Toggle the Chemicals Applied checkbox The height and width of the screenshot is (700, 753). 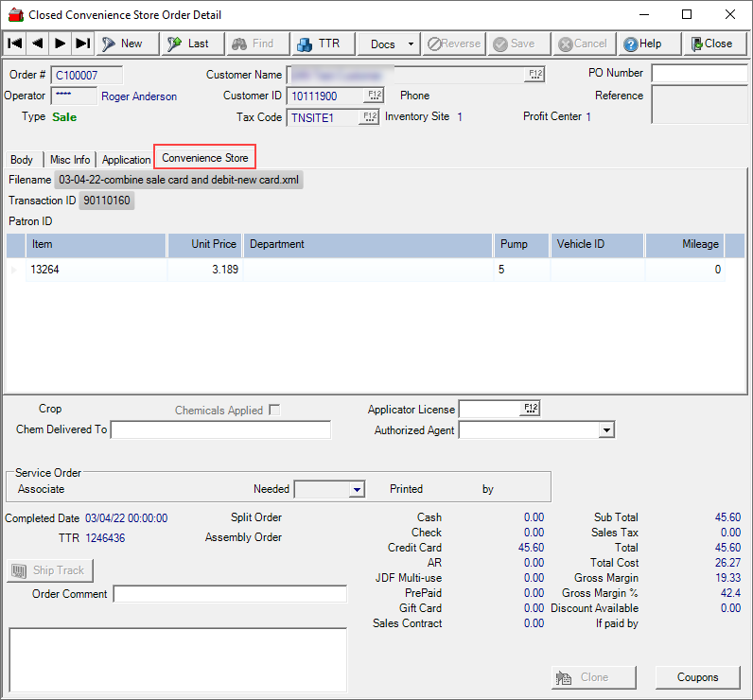point(274,410)
